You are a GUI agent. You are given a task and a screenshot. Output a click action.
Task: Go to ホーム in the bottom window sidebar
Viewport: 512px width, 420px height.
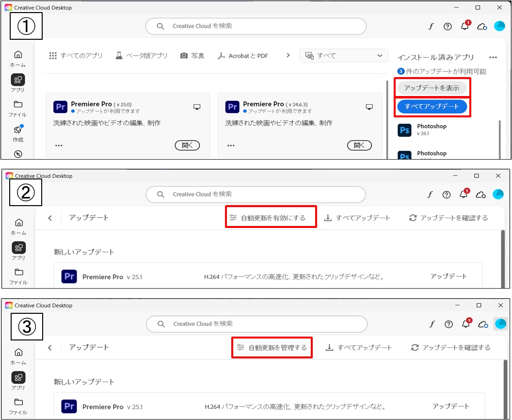(18, 356)
